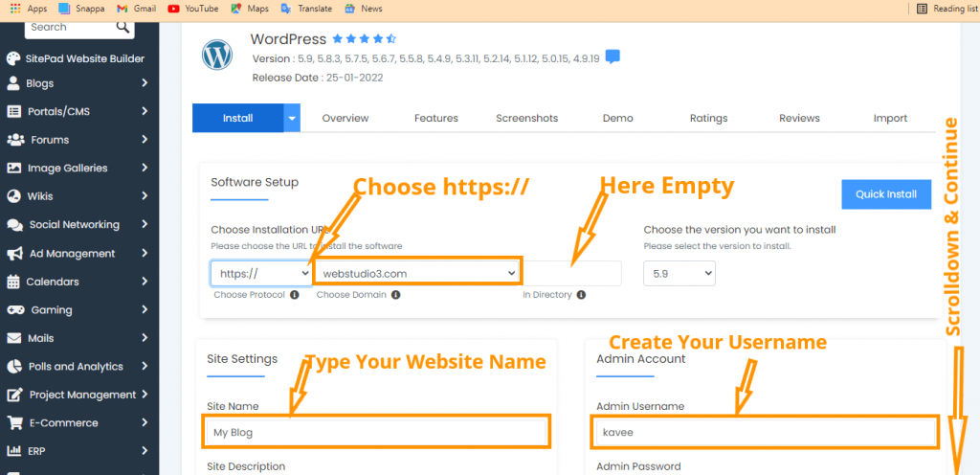The width and height of the screenshot is (980, 475).
Task: Click the ERP bar chart icon
Action: (13, 451)
